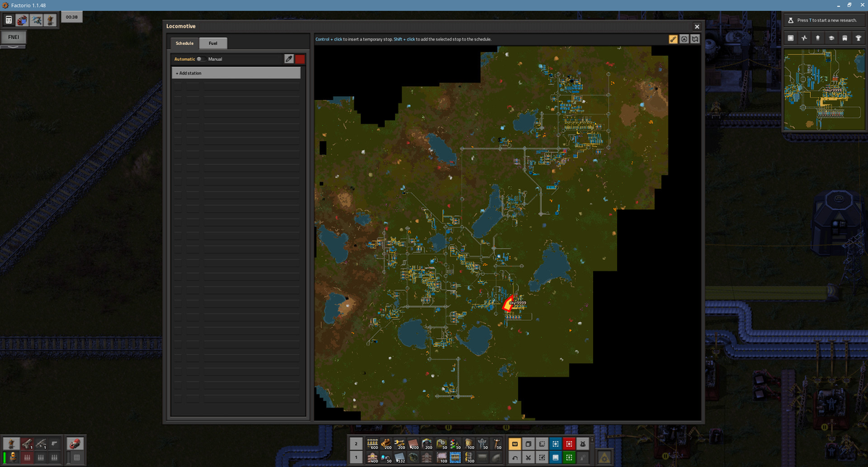The height and width of the screenshot is (467, 868).
Task: Open the list icon in side menu
Action: (791, 38)
